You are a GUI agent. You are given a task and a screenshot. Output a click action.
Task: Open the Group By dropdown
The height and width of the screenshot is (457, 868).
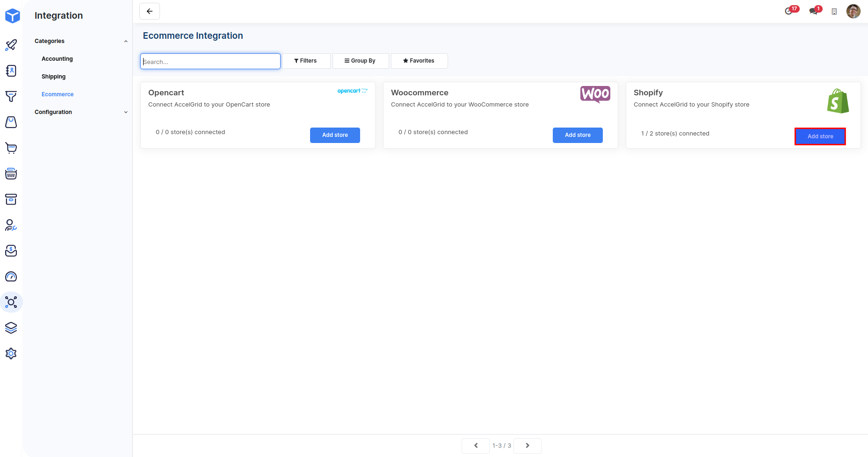coord(361,61)
